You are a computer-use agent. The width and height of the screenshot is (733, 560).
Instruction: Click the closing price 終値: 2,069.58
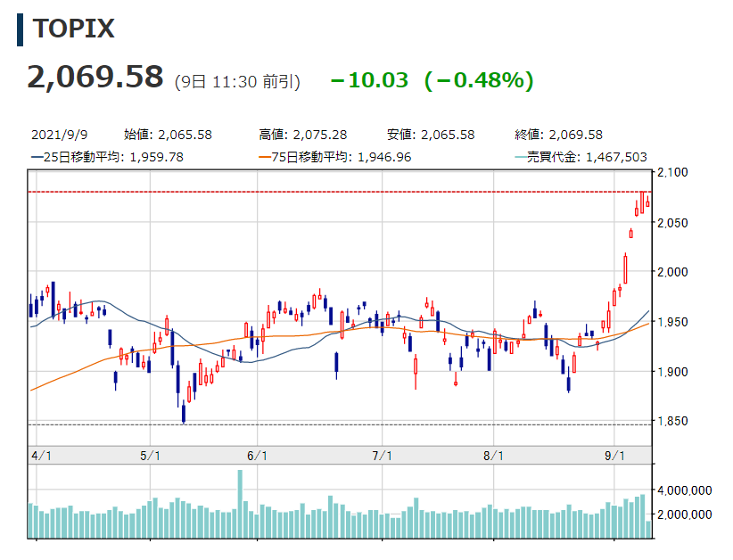(x=558, y=135)
